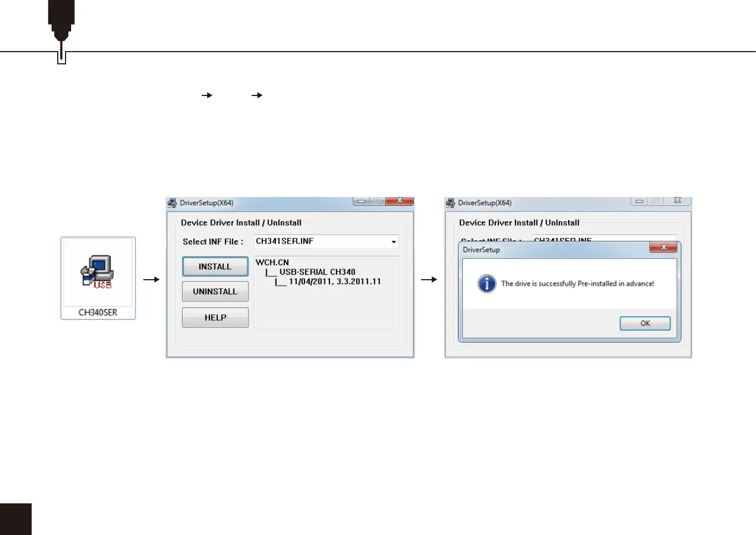Click the disabled maximize button of left window
The height and width of the screenshot is (535, 756).
[x=377, y=201]
